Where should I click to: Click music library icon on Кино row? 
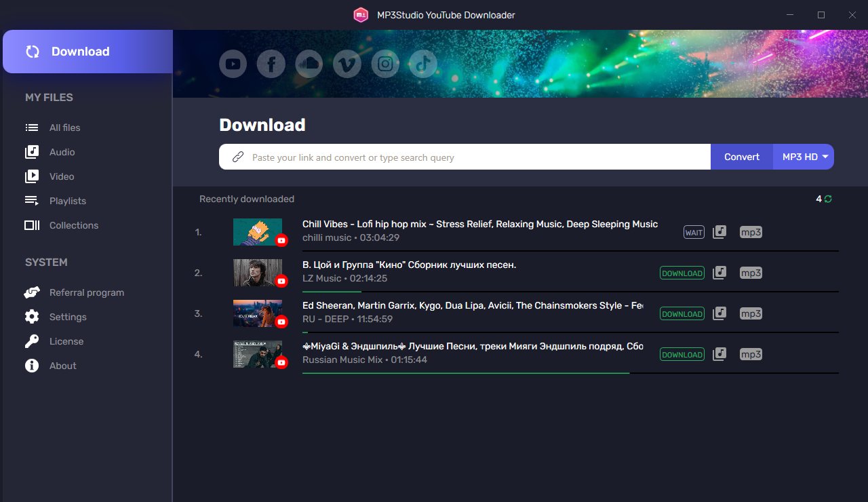(719, 273)
